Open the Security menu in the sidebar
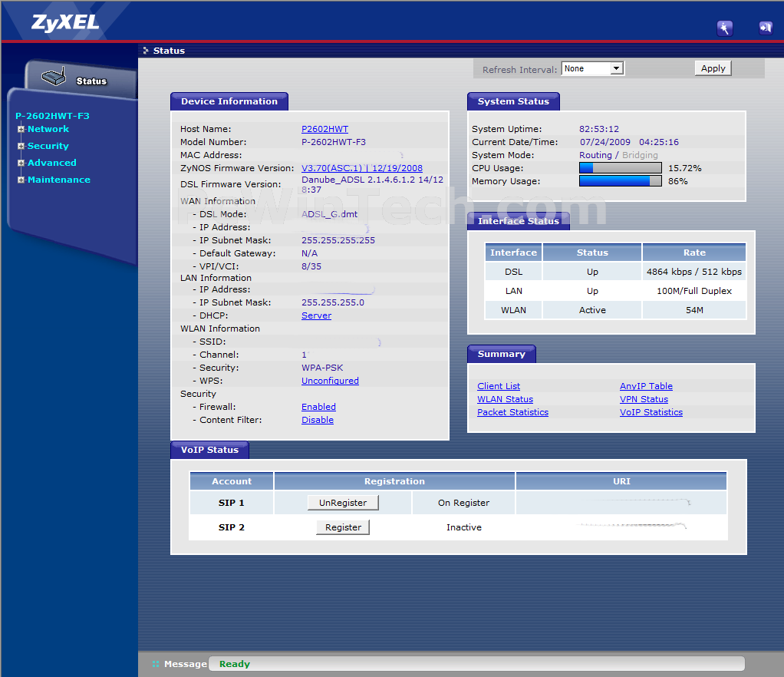Viewport: 784px width, 677px height. tap(48, 146)
